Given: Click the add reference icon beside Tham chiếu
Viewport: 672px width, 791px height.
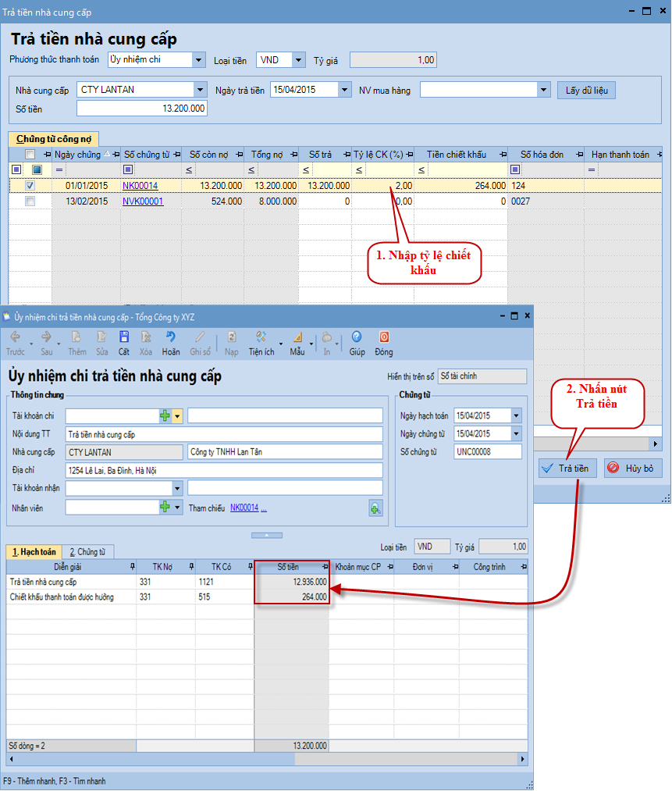Looking at the screenshot, I should 375,508.
